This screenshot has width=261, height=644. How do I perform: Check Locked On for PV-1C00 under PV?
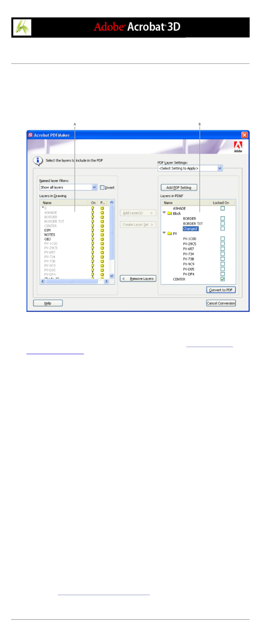(x=222, y=239)
